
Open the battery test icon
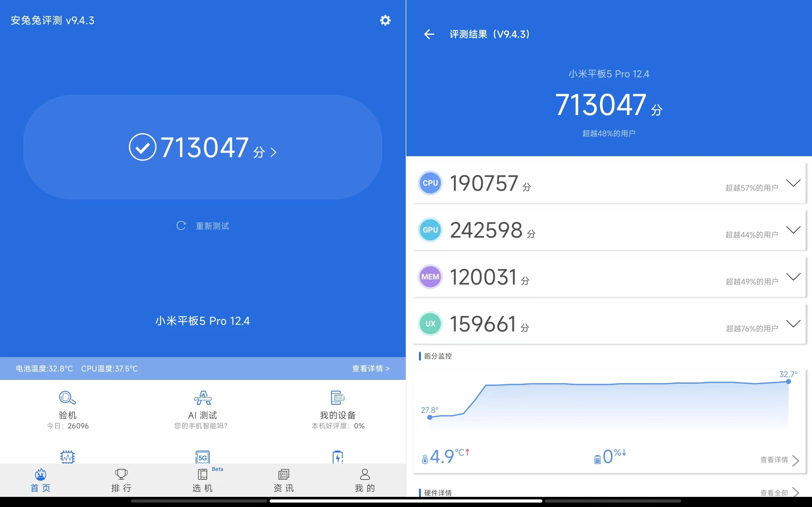337,457
